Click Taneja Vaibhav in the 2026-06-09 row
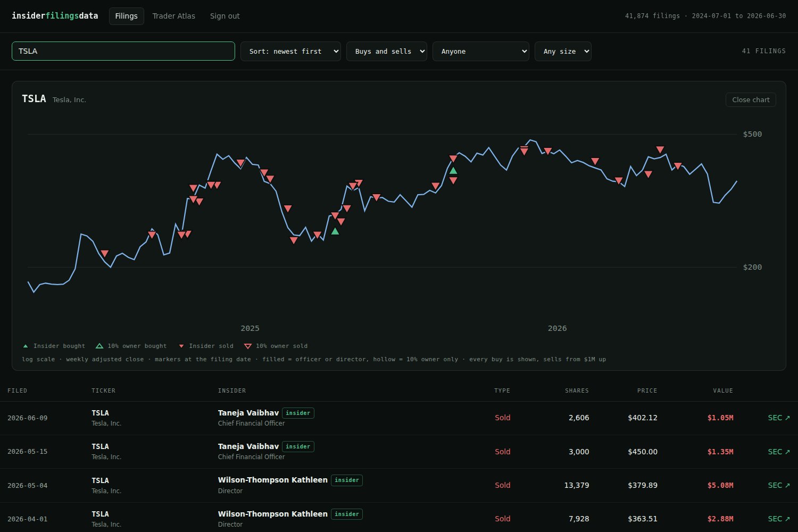 coord(248,413)
